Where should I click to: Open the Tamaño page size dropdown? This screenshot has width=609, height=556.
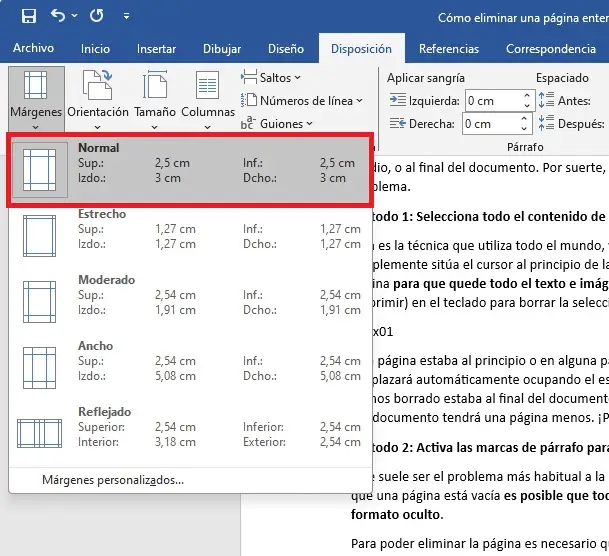[x=155, y=99]
